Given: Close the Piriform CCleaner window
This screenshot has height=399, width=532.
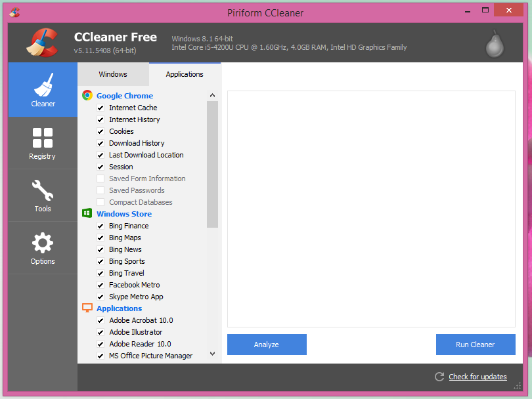Looking at the screenshot, I should (508, 10).
